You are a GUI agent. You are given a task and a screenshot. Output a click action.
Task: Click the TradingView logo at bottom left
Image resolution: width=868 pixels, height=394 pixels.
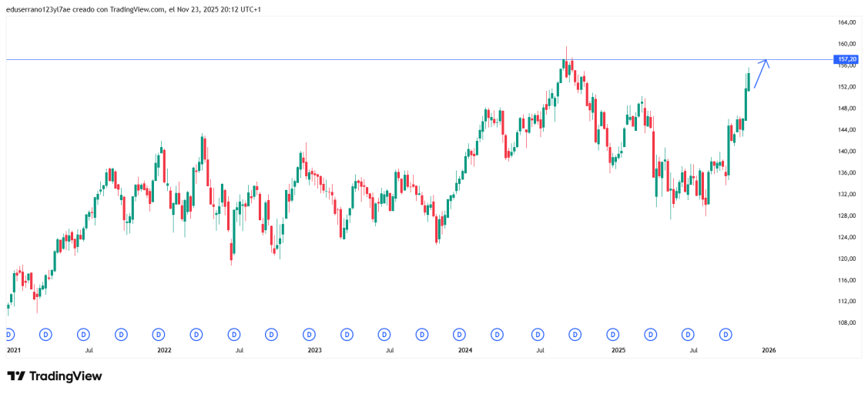(55, 376)
